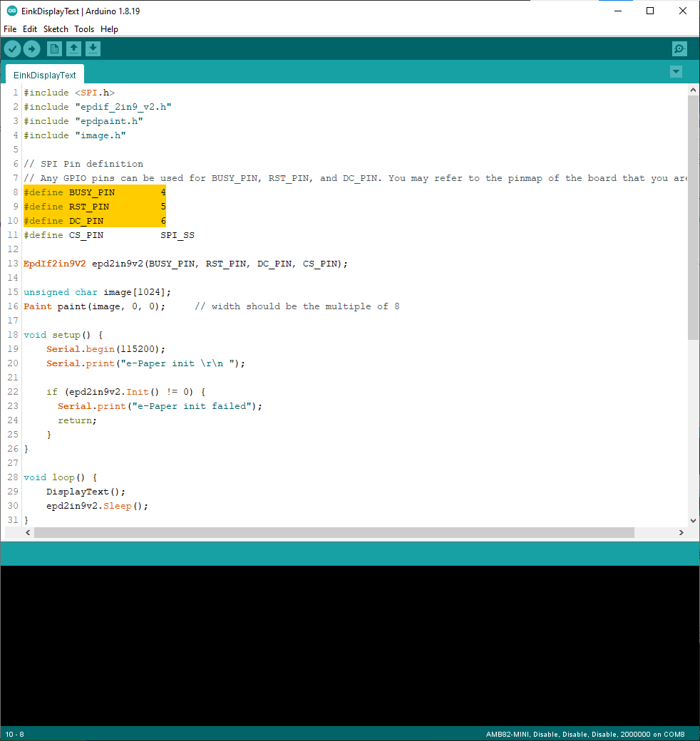The height and width of the screenshot is (741, 700).
Task: Open the File menu
Action: tap(10, 29)
